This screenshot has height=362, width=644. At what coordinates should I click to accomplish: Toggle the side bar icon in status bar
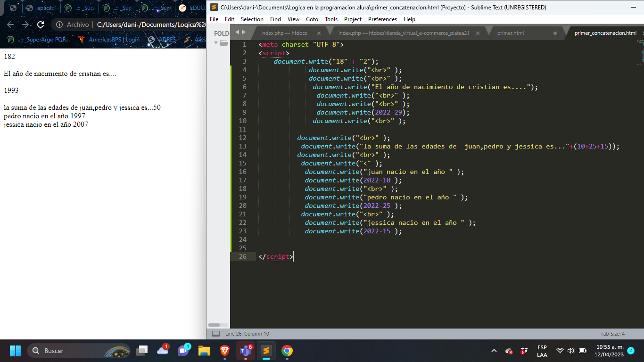216,334
